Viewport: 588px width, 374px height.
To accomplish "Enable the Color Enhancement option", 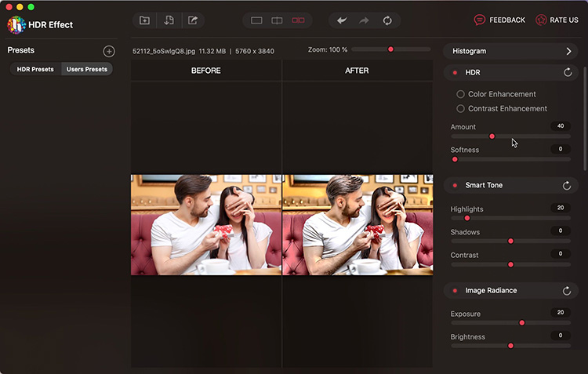I will click(461, 94).
